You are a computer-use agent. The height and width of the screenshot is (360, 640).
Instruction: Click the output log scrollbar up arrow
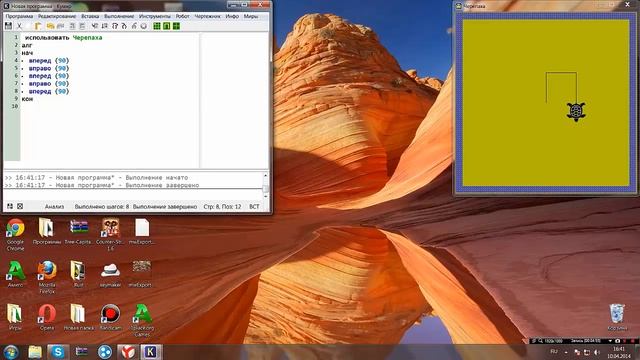266,176
